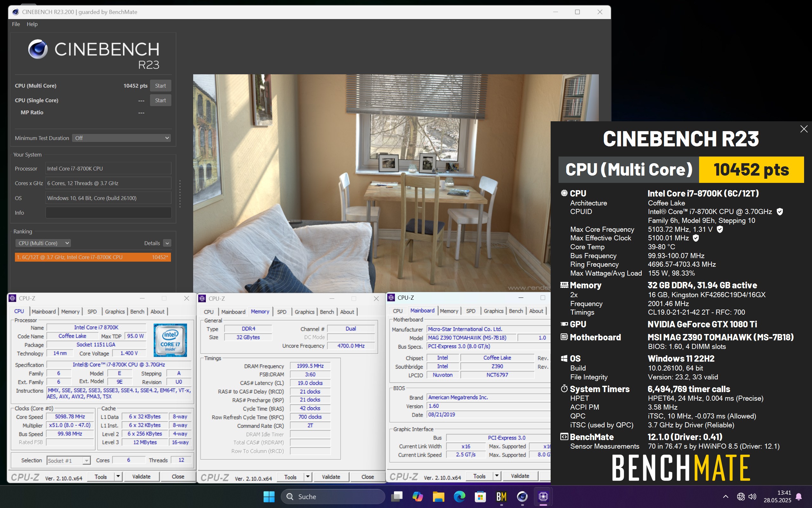Open the Socket #1 selection dropdown

[69, 460]
